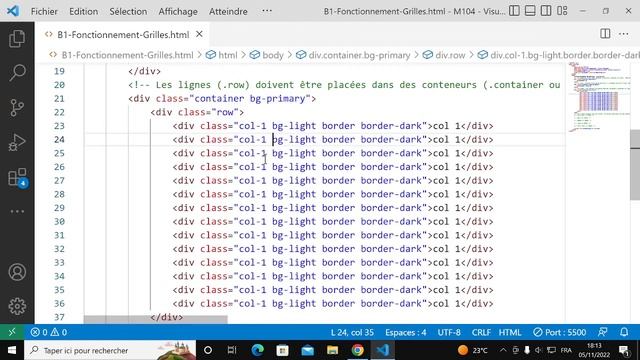Image resolution: width=640 pixels, height=360 pixels.
Task: Close the B1-Fonctionnement-Grilles.html tab
Action: (199, 34)
